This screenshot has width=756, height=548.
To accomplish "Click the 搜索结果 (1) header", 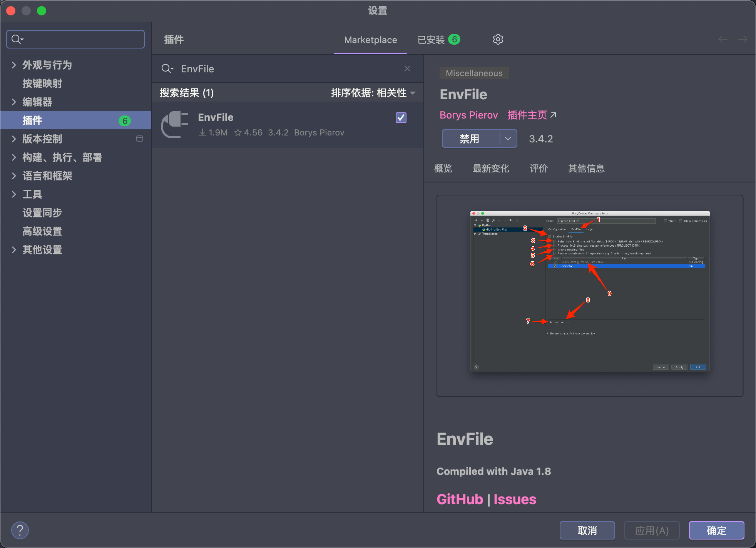I will 186,93.
